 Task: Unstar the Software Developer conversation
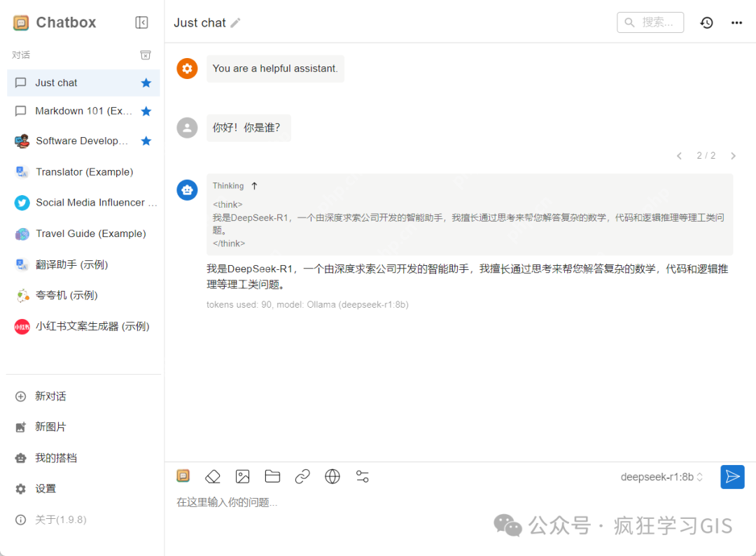[x=146, y=141]
